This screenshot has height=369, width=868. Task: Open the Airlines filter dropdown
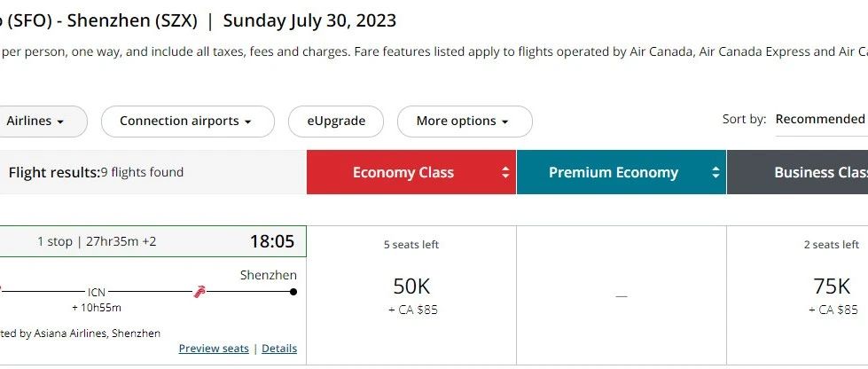[42, 122]
